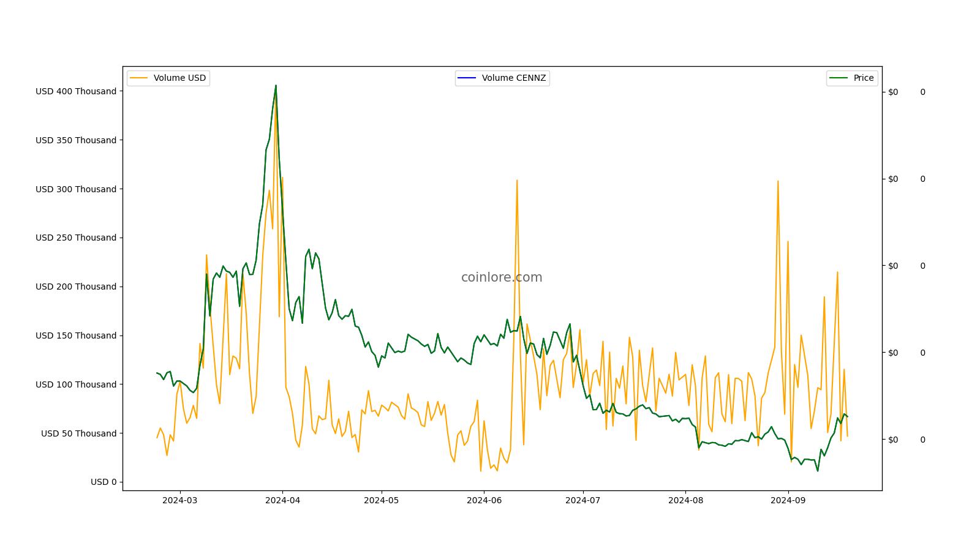Viewport: 980px width, 551px height.
Task: Click the 2024-05 date tick label
Action: pos(382,500)
